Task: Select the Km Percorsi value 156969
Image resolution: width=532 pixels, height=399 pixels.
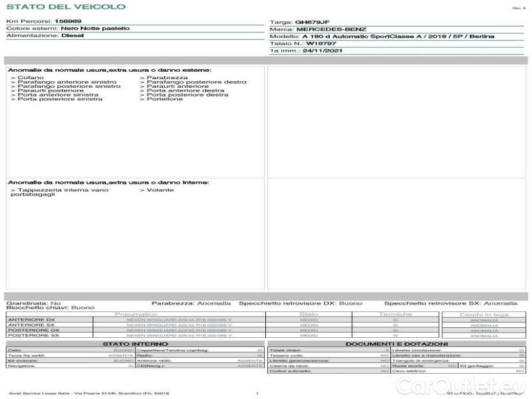Action: pyautogui.click(x=68, y=21)
